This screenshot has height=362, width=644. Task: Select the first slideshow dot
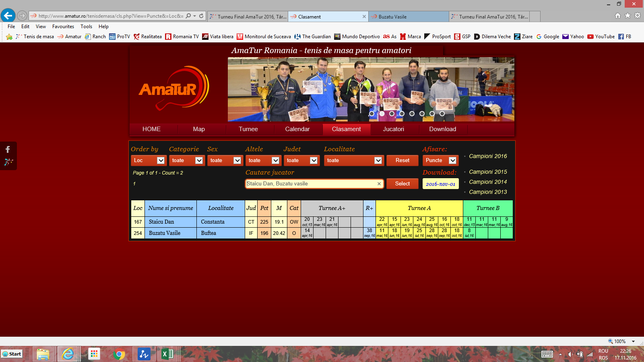372,114
